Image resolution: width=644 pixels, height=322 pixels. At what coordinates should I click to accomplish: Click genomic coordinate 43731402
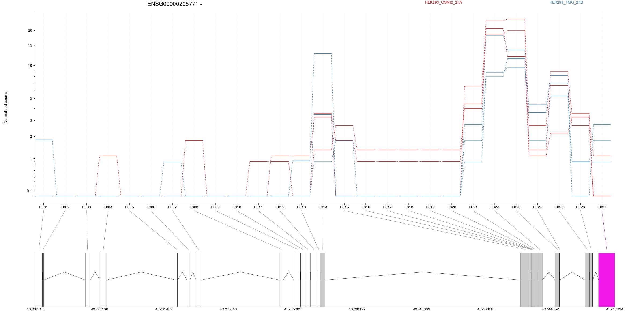pos(164,309)
